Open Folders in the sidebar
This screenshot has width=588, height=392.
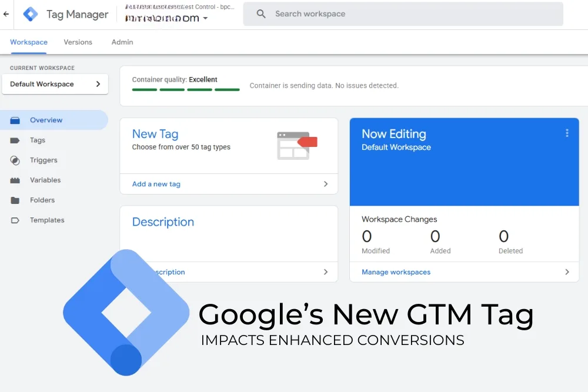(42, 200)
